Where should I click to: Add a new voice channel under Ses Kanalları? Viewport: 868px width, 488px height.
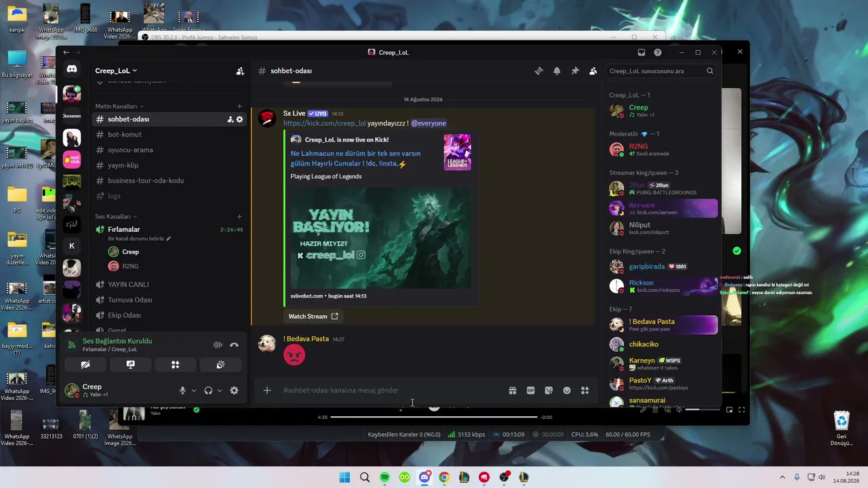(x=239, y=217)
